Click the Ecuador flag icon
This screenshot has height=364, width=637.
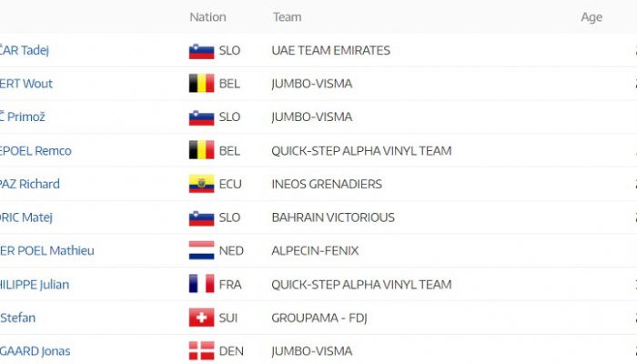tap(201, 184)
